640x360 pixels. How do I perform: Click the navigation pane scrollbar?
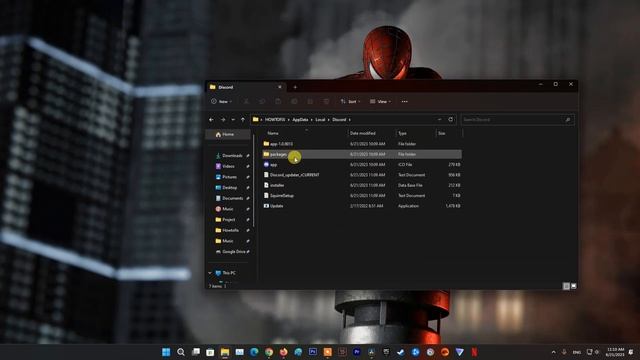(x=253, y=180)
